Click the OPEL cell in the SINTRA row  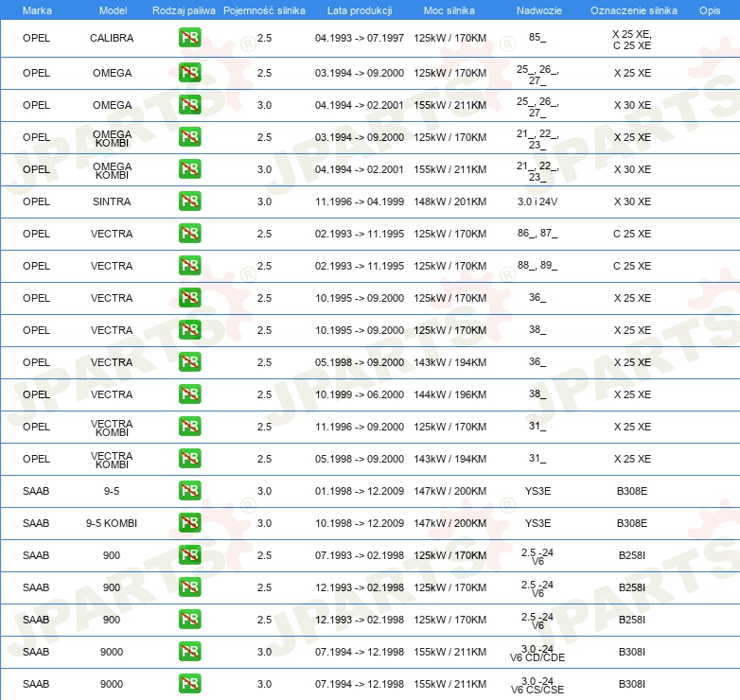[36, 201]
